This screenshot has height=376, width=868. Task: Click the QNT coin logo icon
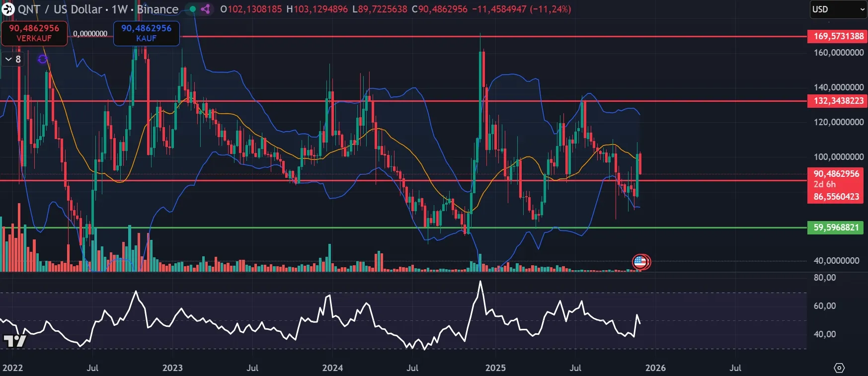tap(7, 9)
